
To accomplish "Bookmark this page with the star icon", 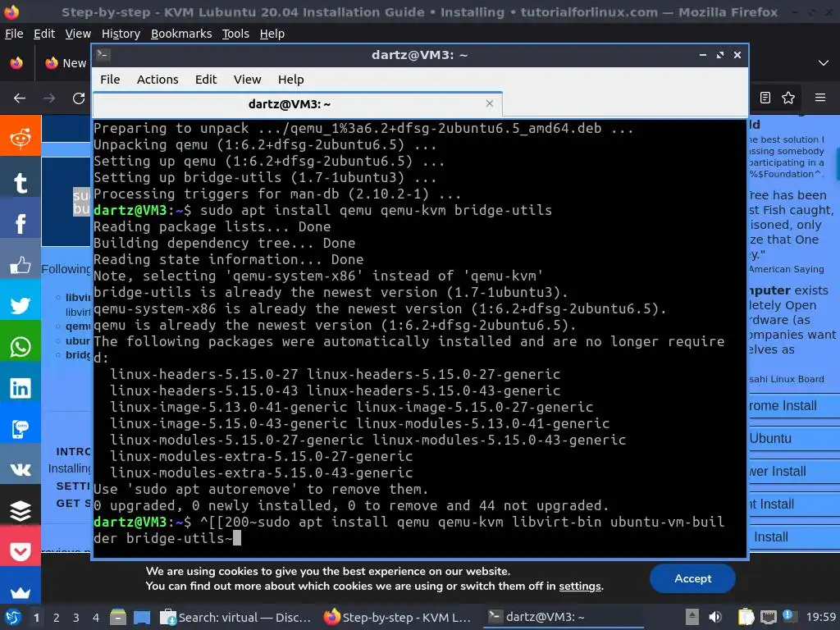I will pyautogui.click(x=788, y=98).
